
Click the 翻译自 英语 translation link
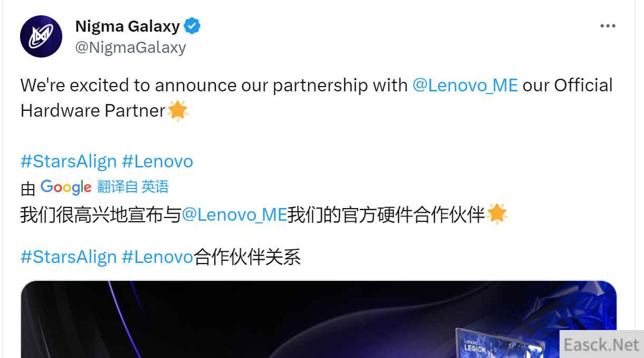[133, 187]
